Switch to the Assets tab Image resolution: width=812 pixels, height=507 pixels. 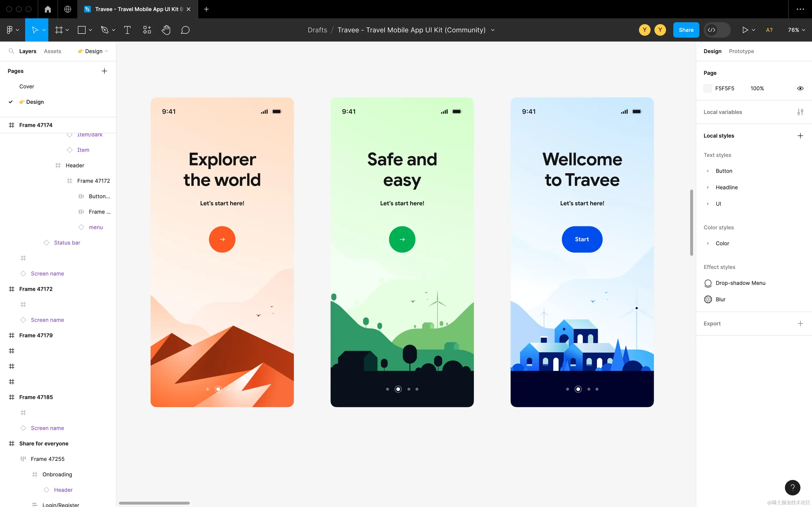(52, 51)
